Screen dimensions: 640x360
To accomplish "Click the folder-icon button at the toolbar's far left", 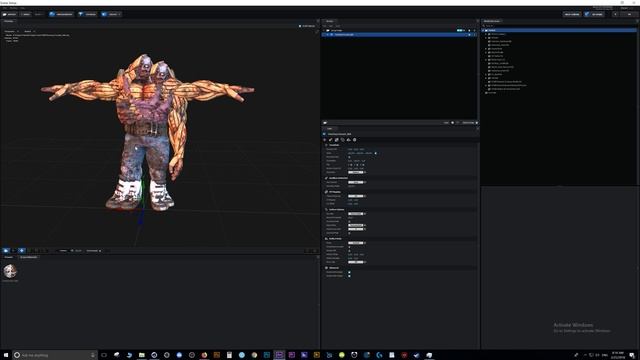I will click(x=9, y=14).
